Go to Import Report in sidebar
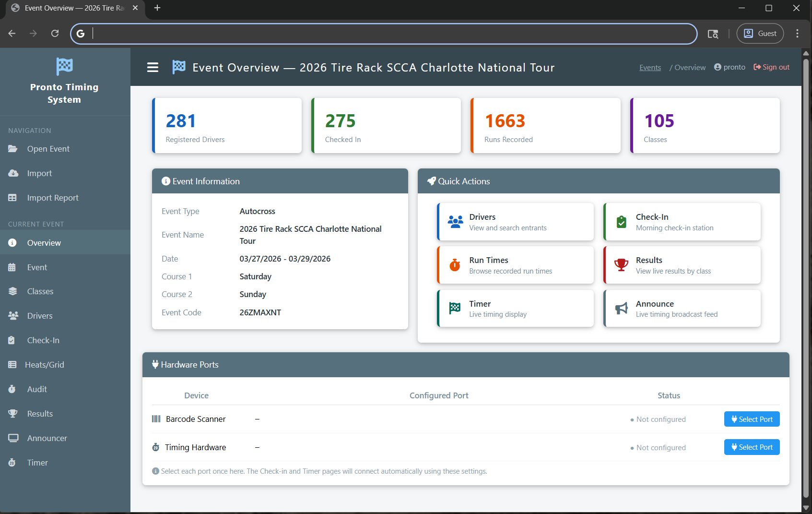 [x=52, y=198]
